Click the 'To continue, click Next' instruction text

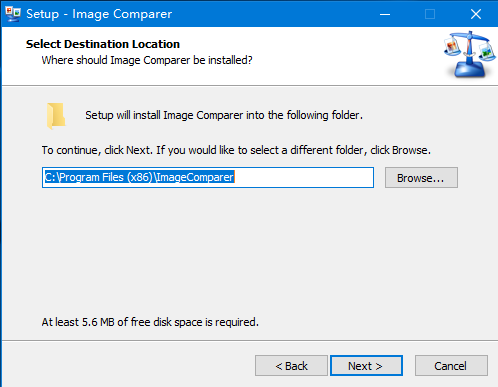[x=236, y=150]
